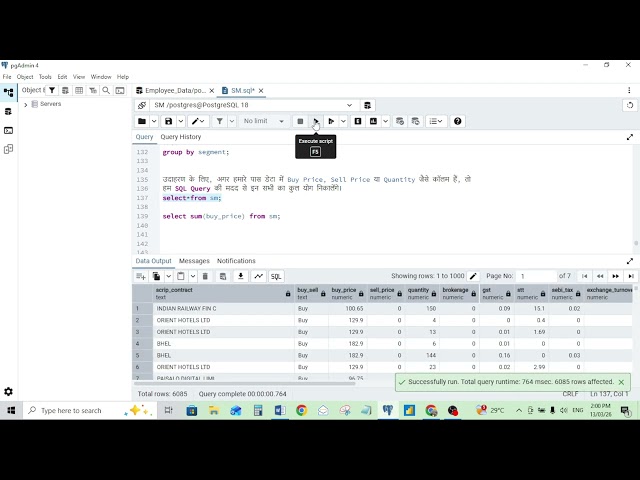Click the reset layout icon at right
Viewport: 640px width, 480px height.
coord(630,105)
